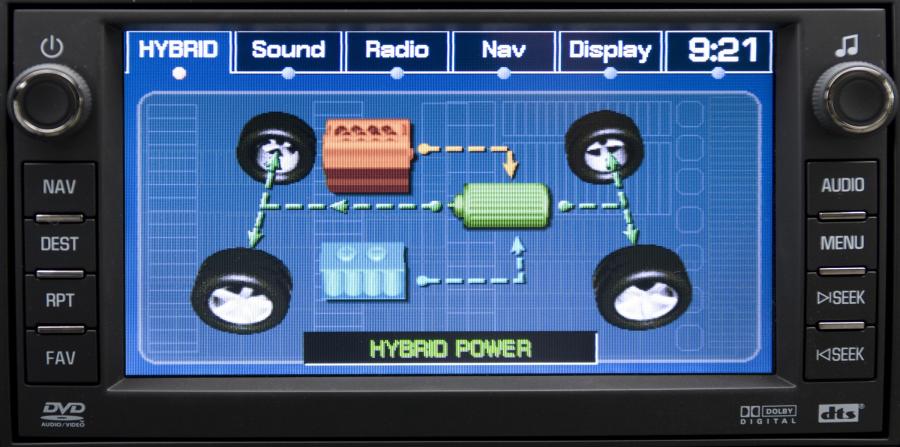Seek forward with the upper SEEK button
Image resolution: width=900 pixels, height=447 pixels.
[x=842, y=298]
